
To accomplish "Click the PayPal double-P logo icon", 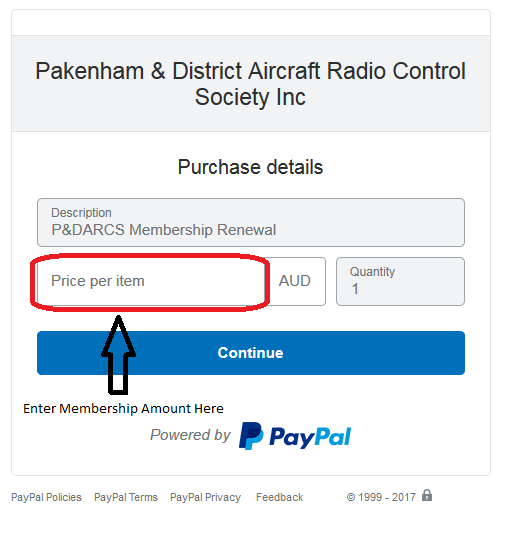I will pos(251,436).
